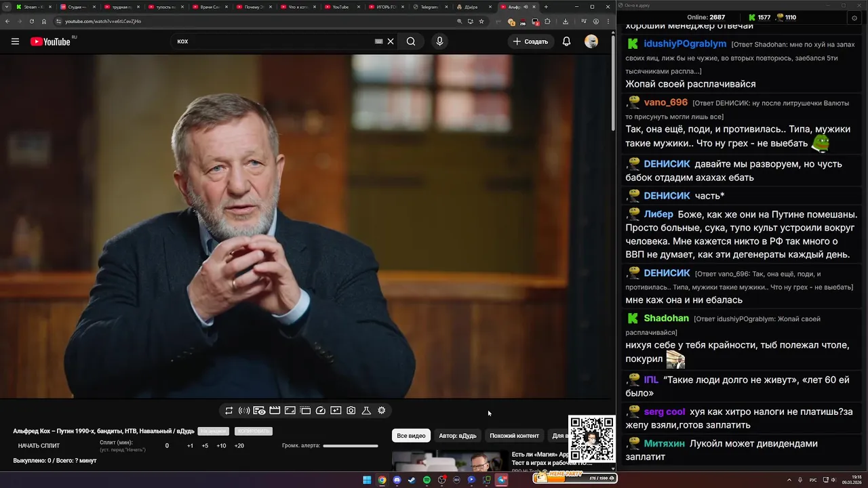Click the browser address bar URL

pos(103,21)
